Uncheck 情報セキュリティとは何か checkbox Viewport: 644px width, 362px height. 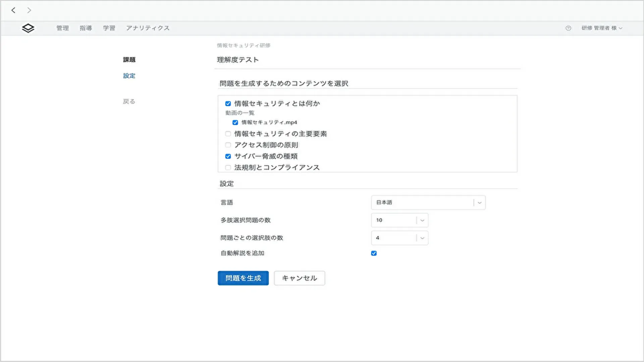(228, 104)
